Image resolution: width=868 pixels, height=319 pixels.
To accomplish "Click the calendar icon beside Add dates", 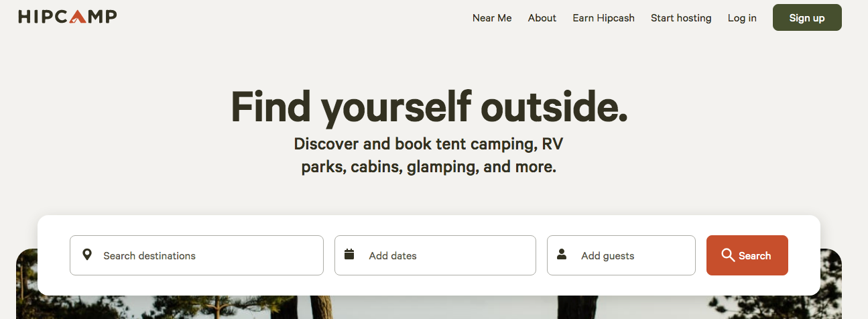I will click(x=349, y=255).
